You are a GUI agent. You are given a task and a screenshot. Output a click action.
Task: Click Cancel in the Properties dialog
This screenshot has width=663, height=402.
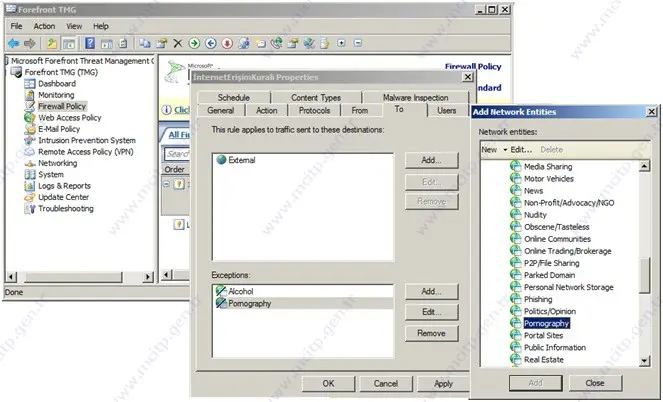click(x=386, y=384)
